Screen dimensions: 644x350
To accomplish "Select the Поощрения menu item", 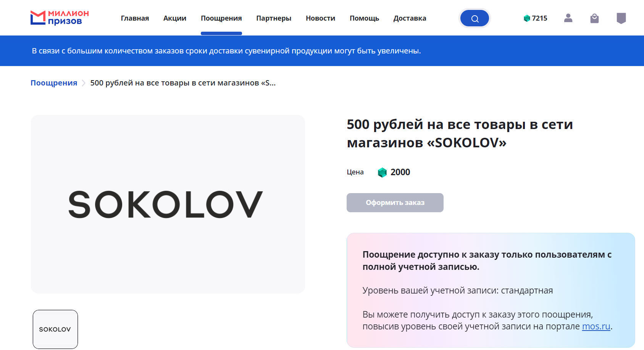I will click(x=221, y=18).
